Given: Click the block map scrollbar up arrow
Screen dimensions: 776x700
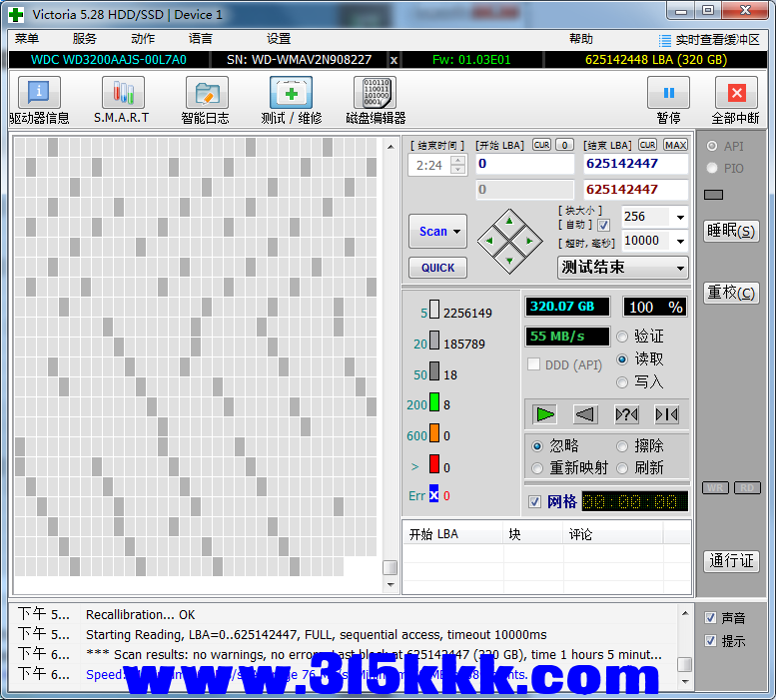Looking at the screenshot, I should (390, 147).
